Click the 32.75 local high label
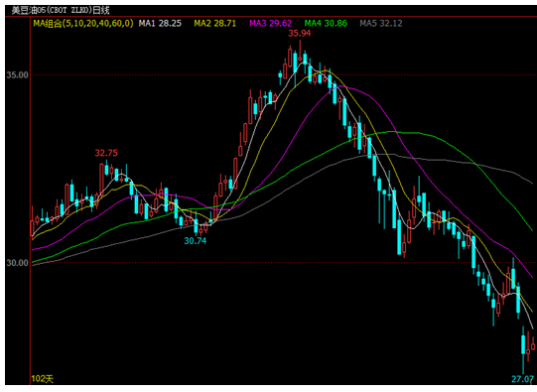Viewport: 537px width, 392px height. click(x=106, y=153)
